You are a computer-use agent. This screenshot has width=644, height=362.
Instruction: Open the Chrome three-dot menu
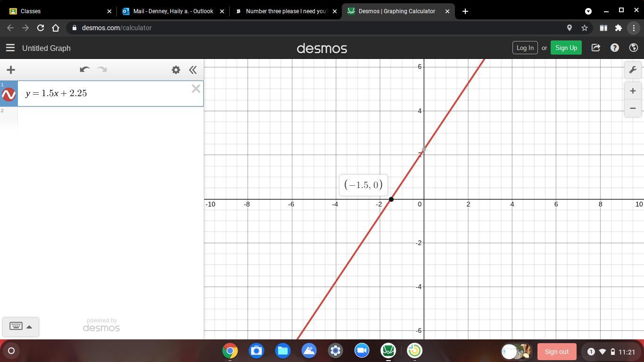(634, 28)
